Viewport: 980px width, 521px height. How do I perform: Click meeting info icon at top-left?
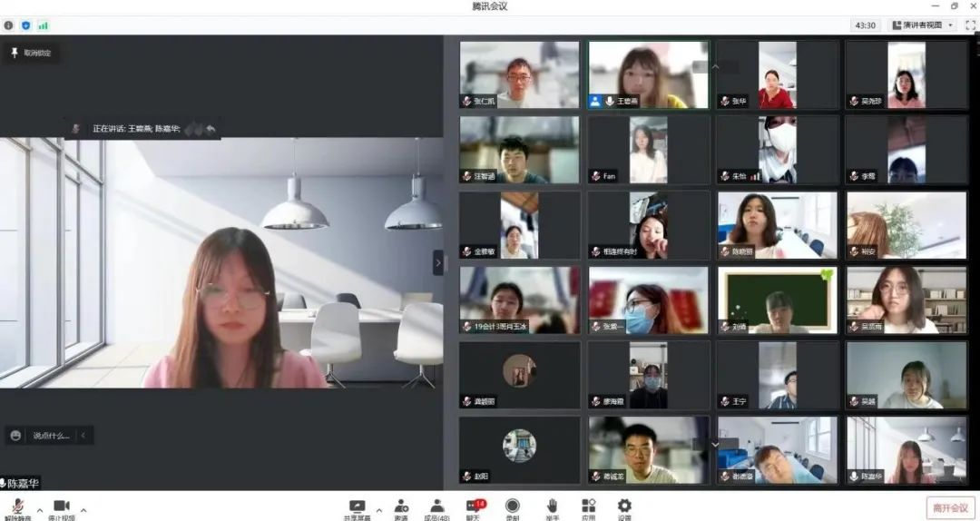(9, 25)
